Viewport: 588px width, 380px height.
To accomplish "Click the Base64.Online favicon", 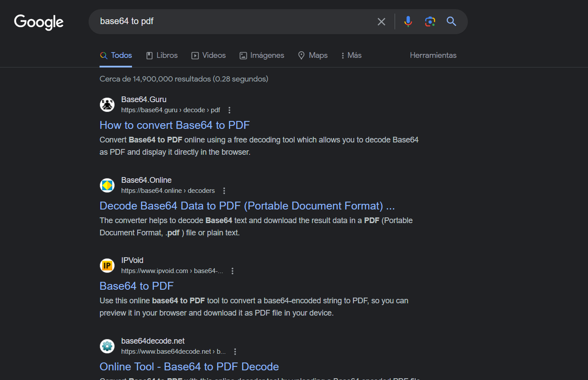I will pyautogui.click(x=107, y=185).
